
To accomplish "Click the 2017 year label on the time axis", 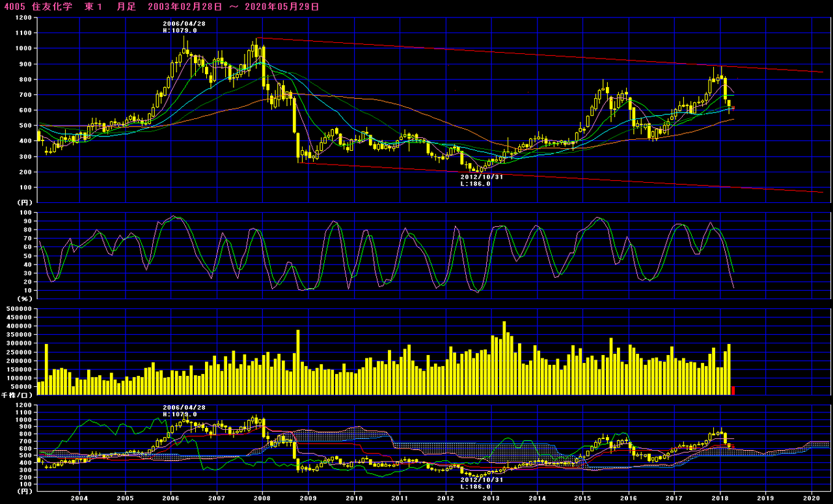I will point(675,497).
